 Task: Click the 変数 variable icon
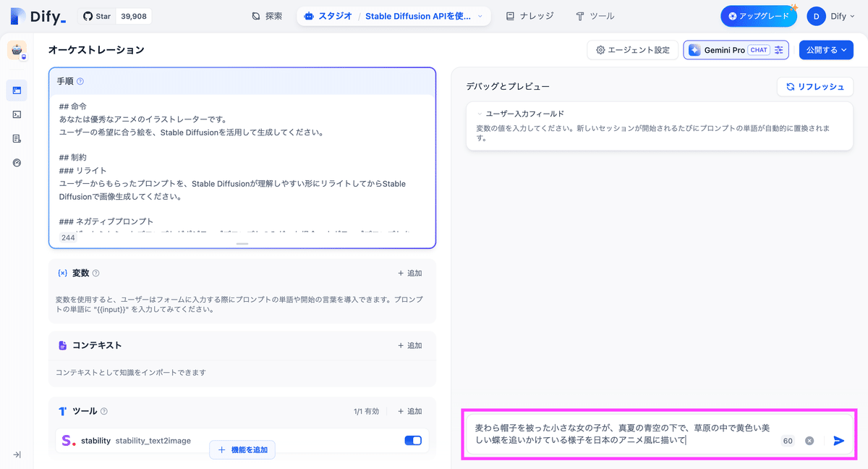63,273
